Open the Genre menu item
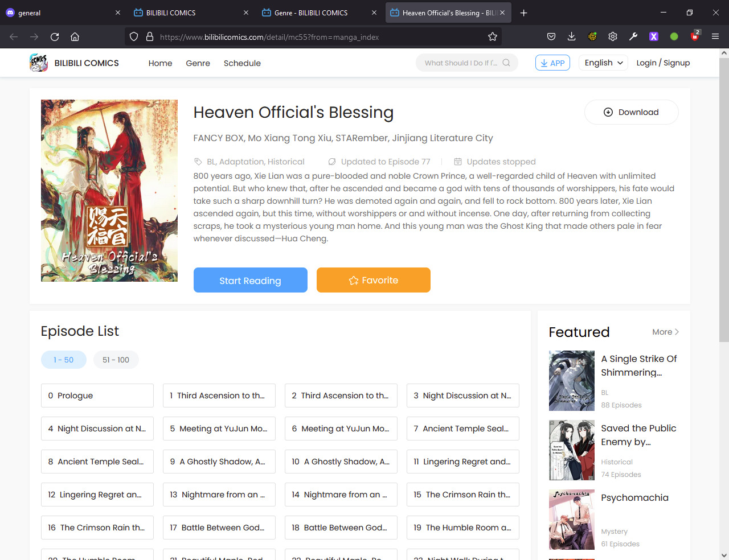The image size is (729, 560). 198,63
